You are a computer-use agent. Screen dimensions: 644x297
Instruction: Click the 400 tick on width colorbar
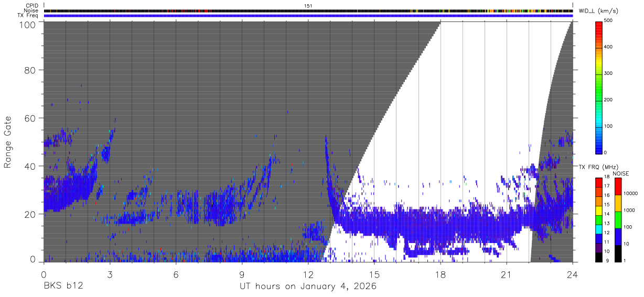coord(608,47)
